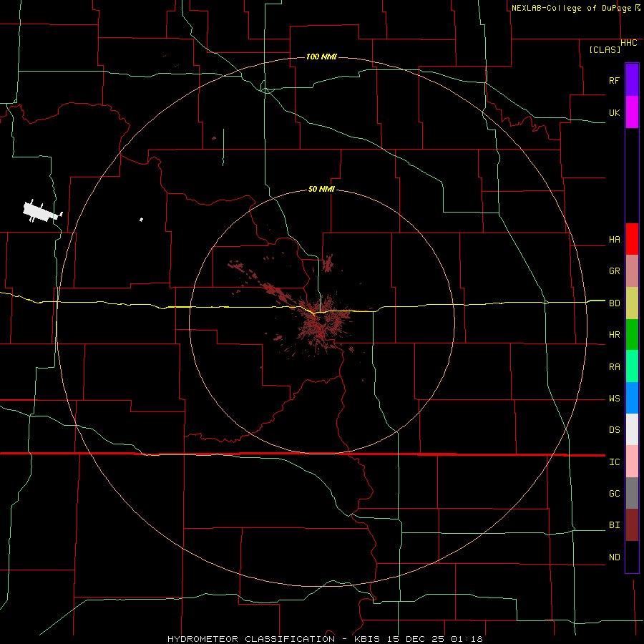Image resolution: width=644 pixels, height=644 pixels.
Task: Click the DS white legend color block
Action: pos(632,429)
